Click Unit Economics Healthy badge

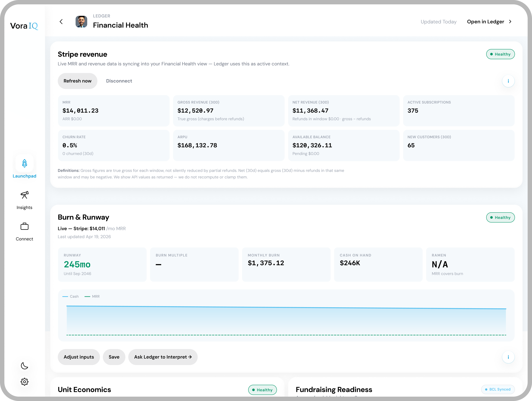[262, 390]
